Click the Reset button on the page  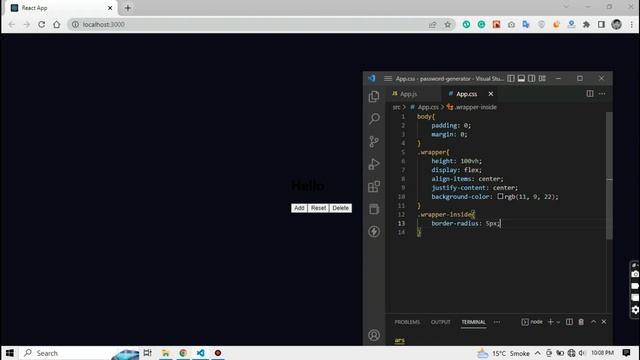click(x=318, y=208)
